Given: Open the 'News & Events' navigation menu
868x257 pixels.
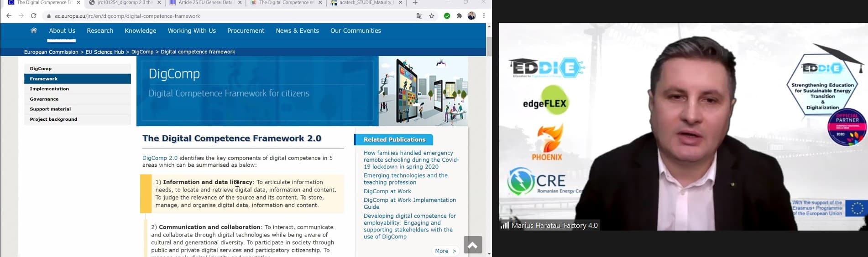Looking at the screenshot, I should coord(298,31).
